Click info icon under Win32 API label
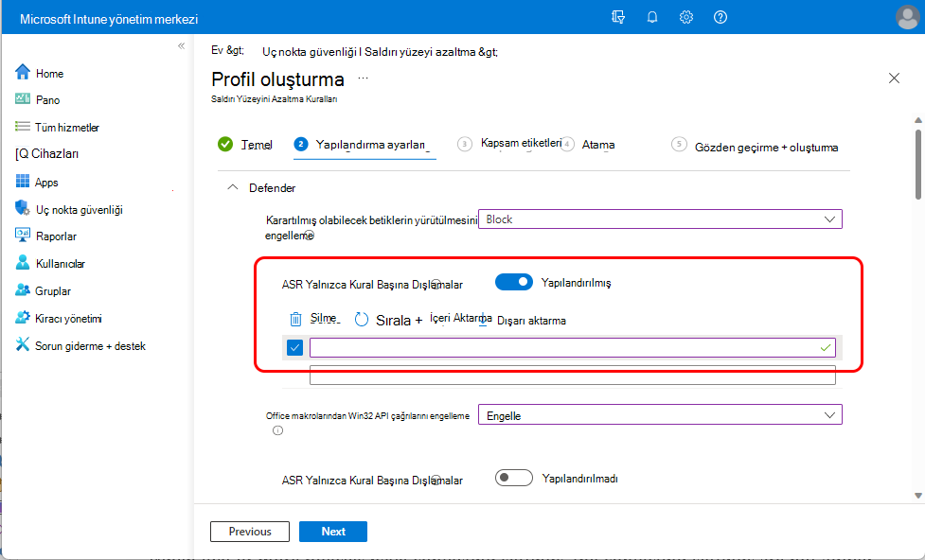The image size is (925, 560). (277, 430)
